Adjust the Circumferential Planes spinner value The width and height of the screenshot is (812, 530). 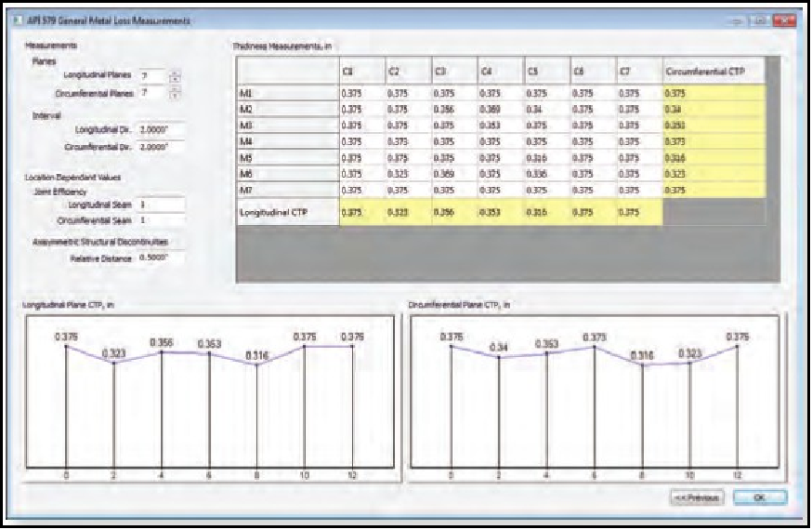(175, 93)
